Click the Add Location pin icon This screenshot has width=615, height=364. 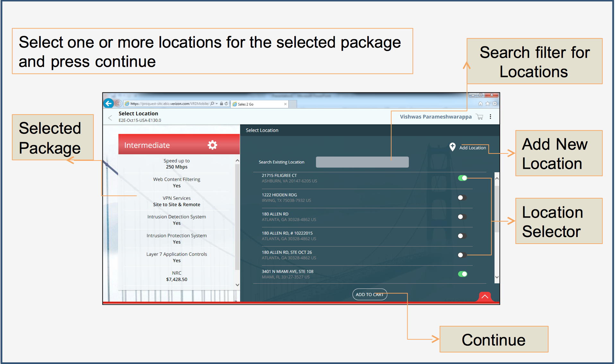click(452, 147)
